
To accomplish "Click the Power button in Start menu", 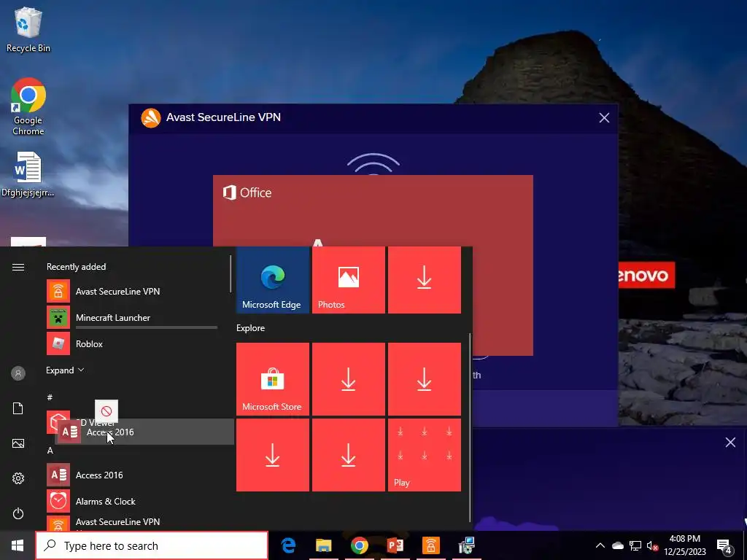I will pos(18,513).
